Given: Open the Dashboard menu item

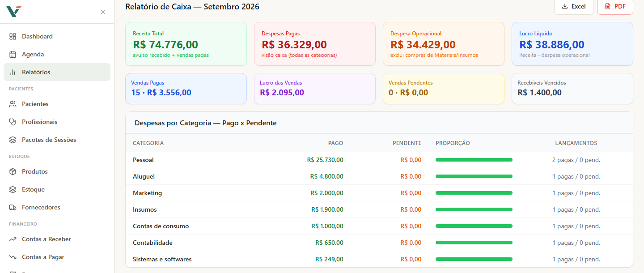Looking at the screenshot, I should pyautogui.click(x=57, y=36).
